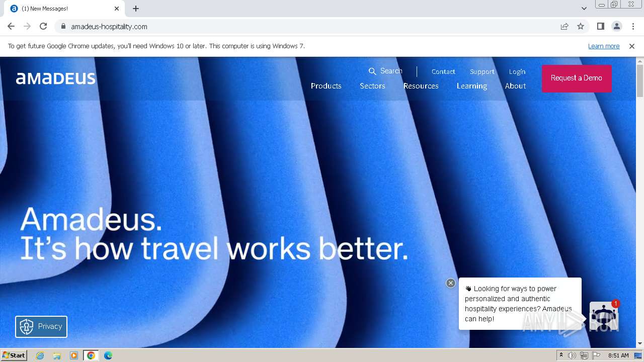Open File Explorer from taskbar
This screenshot has height=362, width=644.
coord(57,355)
